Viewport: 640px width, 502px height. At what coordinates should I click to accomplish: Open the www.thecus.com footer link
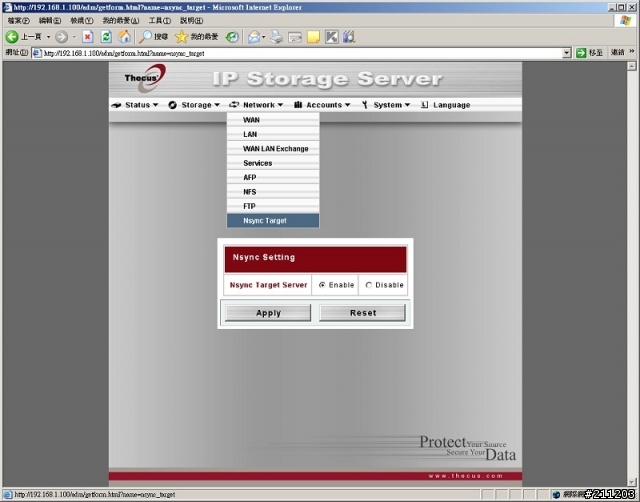click(x=466, y=476)
